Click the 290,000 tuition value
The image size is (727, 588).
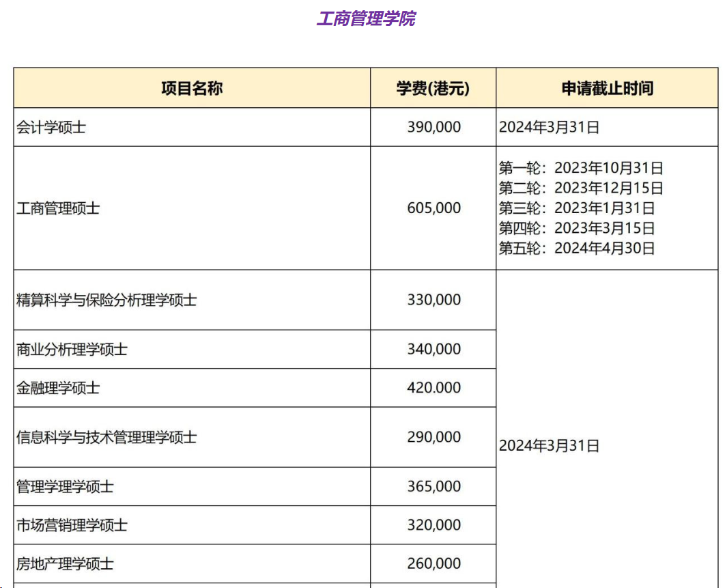pyautogui.click(x=433, y=437)
